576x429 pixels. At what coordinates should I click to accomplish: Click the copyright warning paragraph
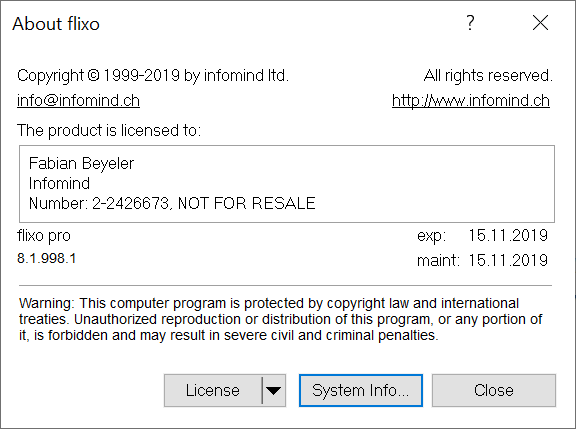(281, 319)
